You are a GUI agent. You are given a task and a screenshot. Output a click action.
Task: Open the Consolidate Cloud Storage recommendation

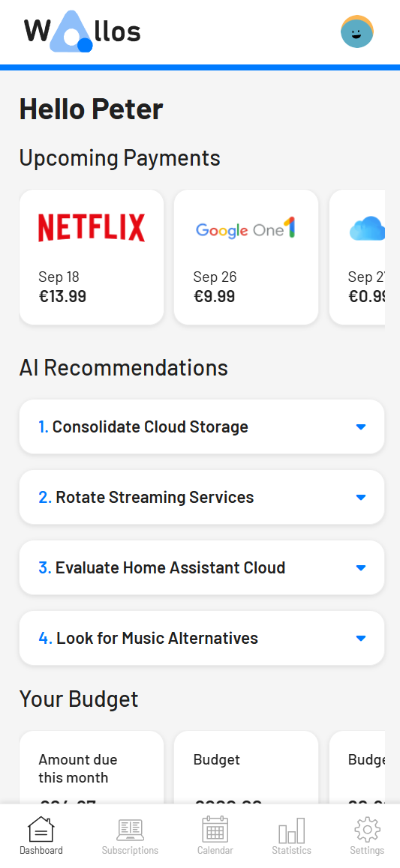tap(202, 427)
